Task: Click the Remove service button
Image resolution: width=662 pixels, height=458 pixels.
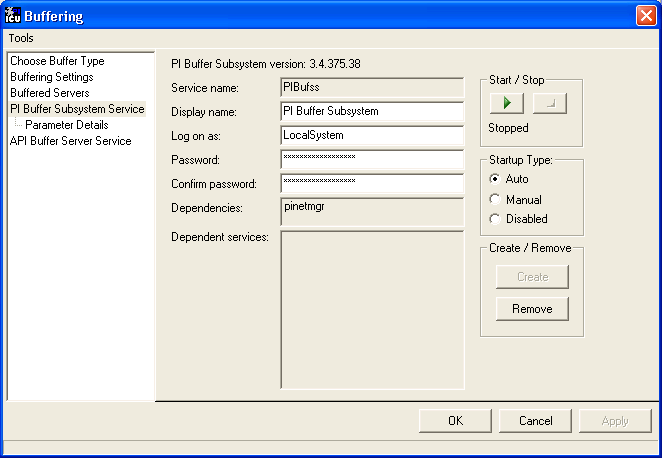Action: tap(532, 309)
